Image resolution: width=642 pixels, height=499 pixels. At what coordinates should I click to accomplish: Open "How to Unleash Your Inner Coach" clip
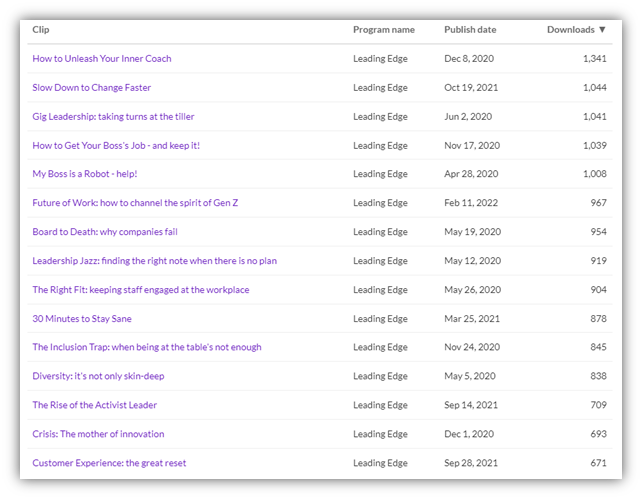[x=101, y=59]
